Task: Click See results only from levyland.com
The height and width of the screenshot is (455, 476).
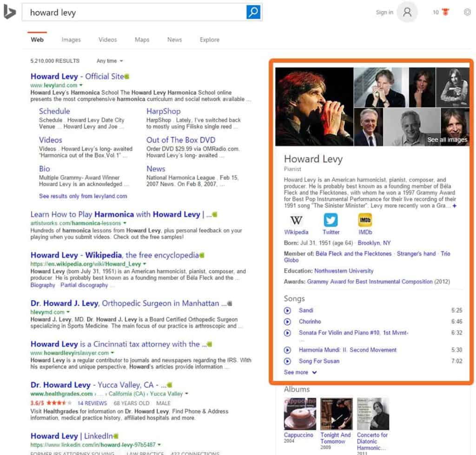Action: coord(83,196)
